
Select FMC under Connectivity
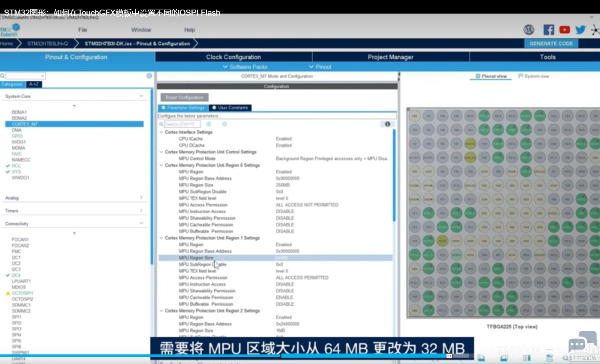[x=16, y=252]
